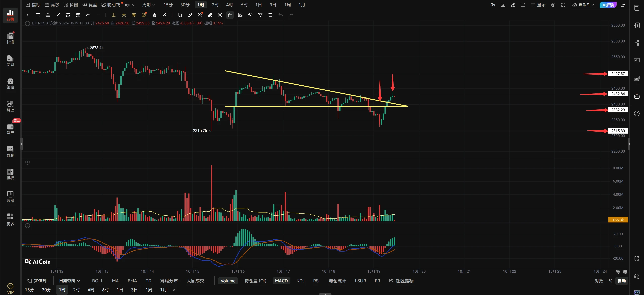Open the 行情 market sidebar icon
The height and width of the screenshot is (295, 644).
pos(10,15)
